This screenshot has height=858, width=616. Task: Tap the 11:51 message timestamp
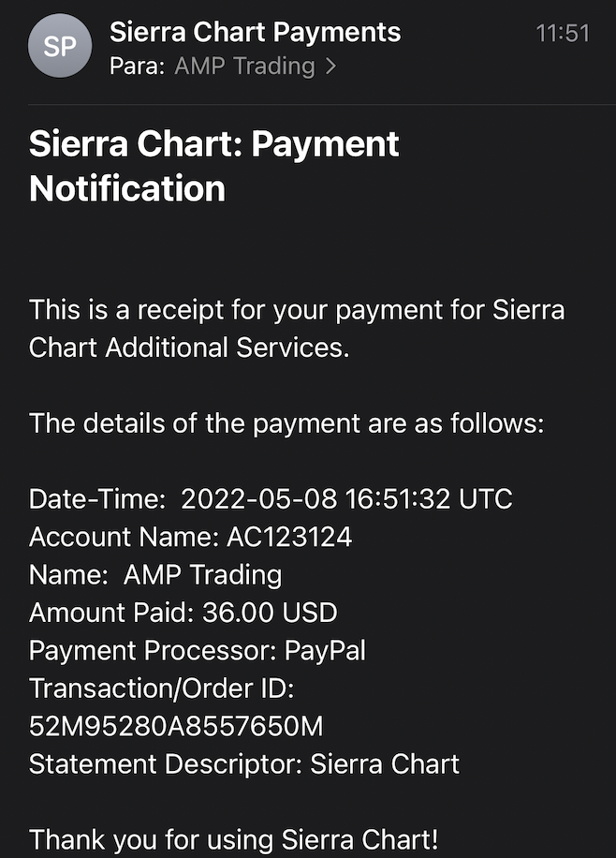[x=562, y=34]
